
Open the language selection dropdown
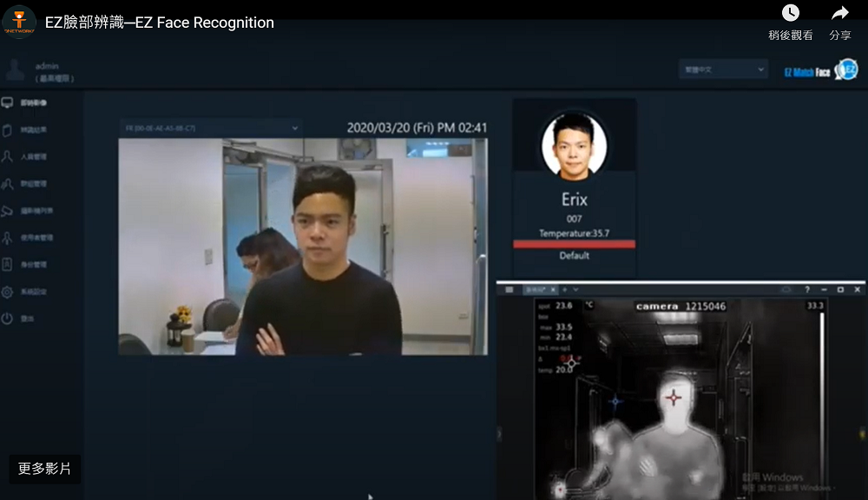point(723,69)
